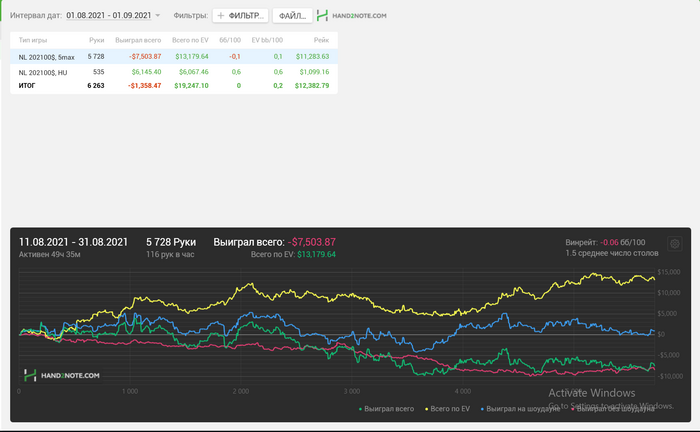Click the $1,099.16 rake cell
Image resolution: width=700 pixels, height=432 pixels.
pyautogui.click(x=314, y=72)
